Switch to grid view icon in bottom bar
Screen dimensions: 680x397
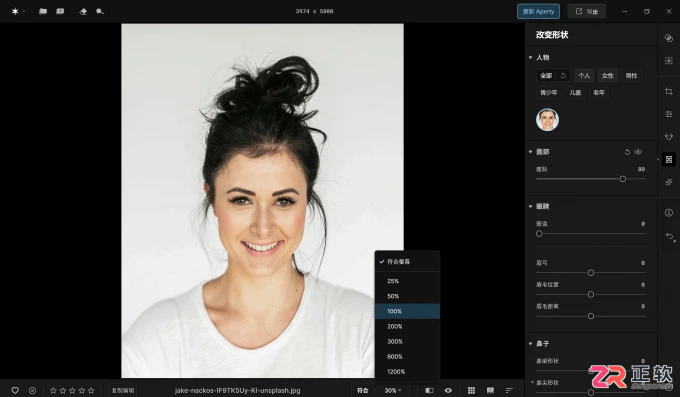point(471,390)
